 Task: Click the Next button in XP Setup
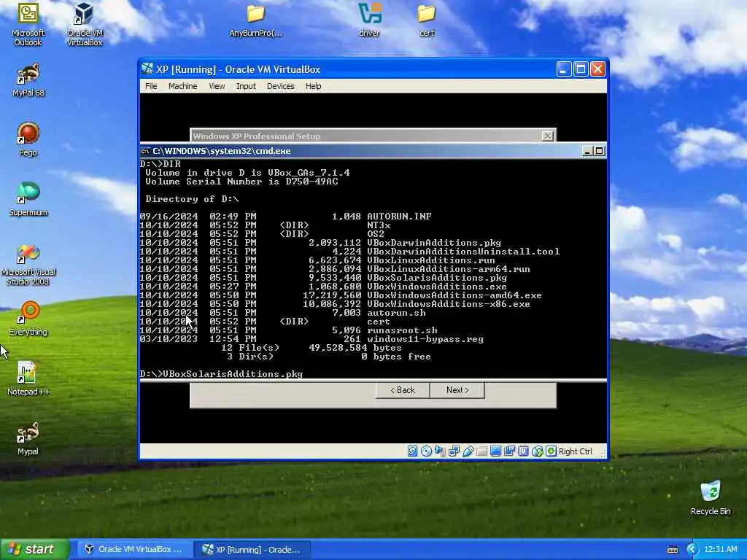[x=457, y=390]
